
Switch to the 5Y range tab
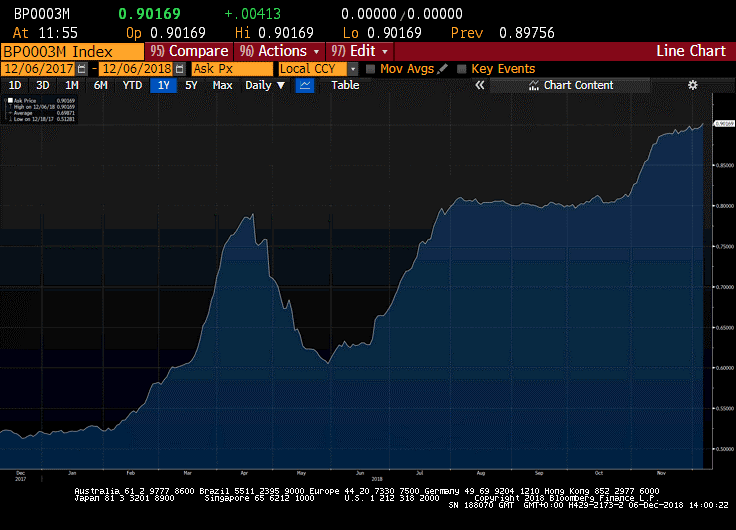point(191,85)
